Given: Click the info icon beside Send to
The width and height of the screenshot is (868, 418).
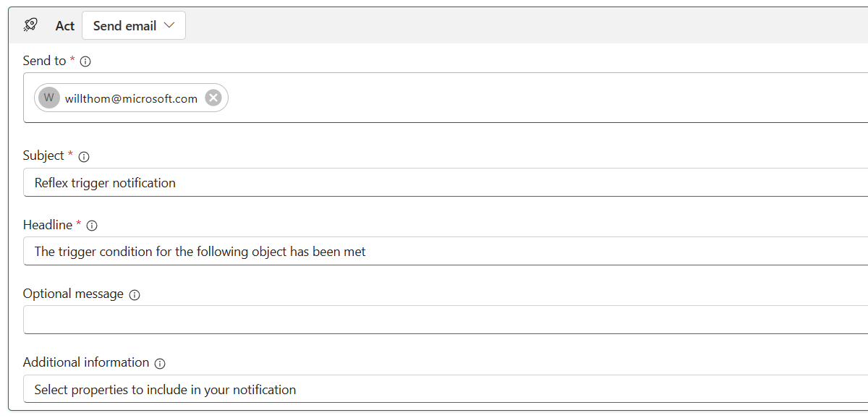Looking at the screenshot, I should point(85,61).
